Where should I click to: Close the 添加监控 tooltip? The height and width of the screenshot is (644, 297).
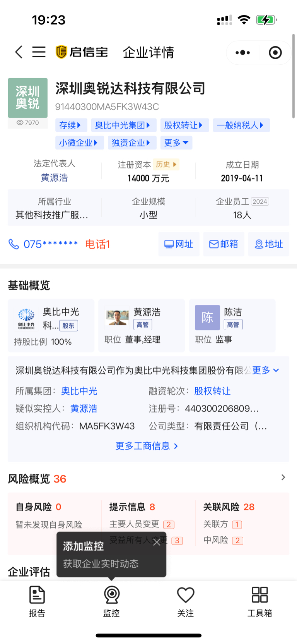[157, 542]
